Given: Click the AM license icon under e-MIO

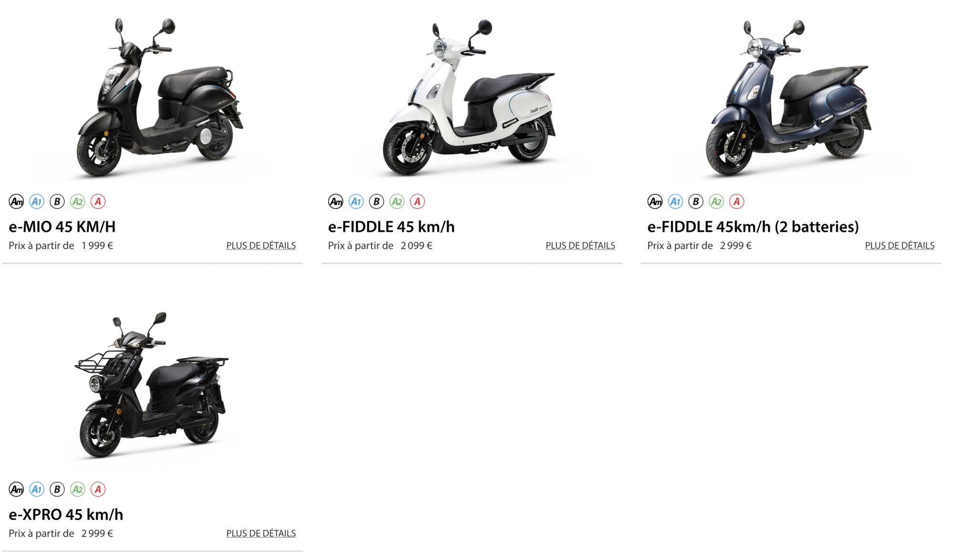Looking at the screenshot, I should [x=17, y=202].
